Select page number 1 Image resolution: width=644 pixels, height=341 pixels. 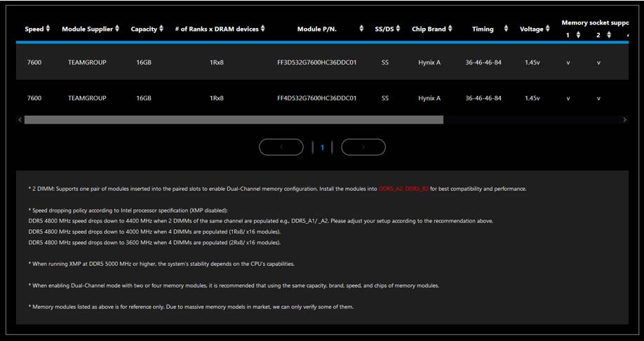coord(323,147)
